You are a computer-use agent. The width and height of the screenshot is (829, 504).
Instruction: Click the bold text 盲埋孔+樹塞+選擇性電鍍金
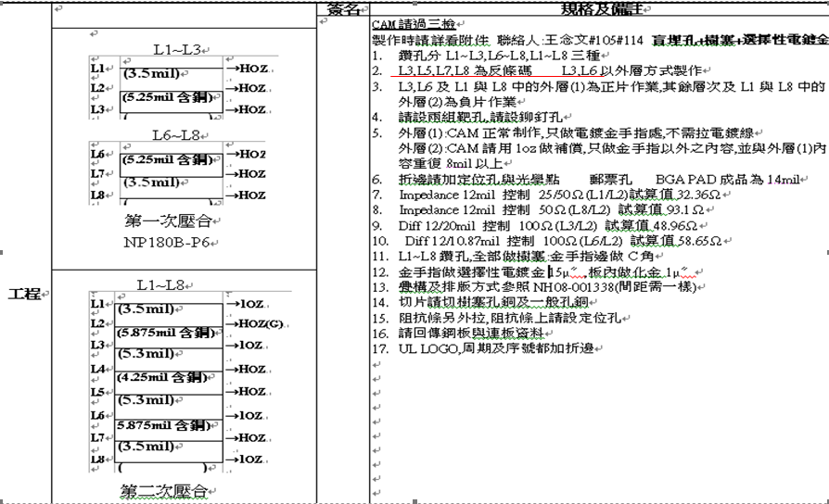pos(740,40)
